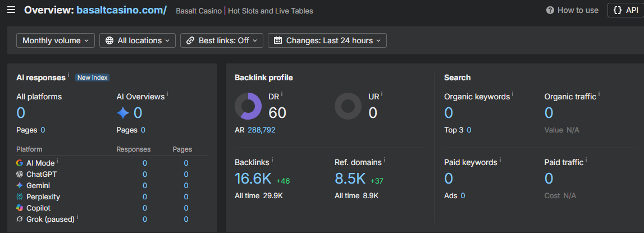The image size is (644, 233).
Task: Click Organic traffic value 0
Action: [x=549, y=113]
